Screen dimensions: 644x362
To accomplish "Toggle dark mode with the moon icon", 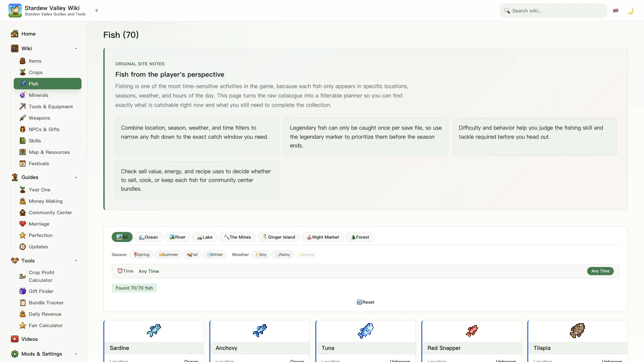I will (x=630, y=11).
